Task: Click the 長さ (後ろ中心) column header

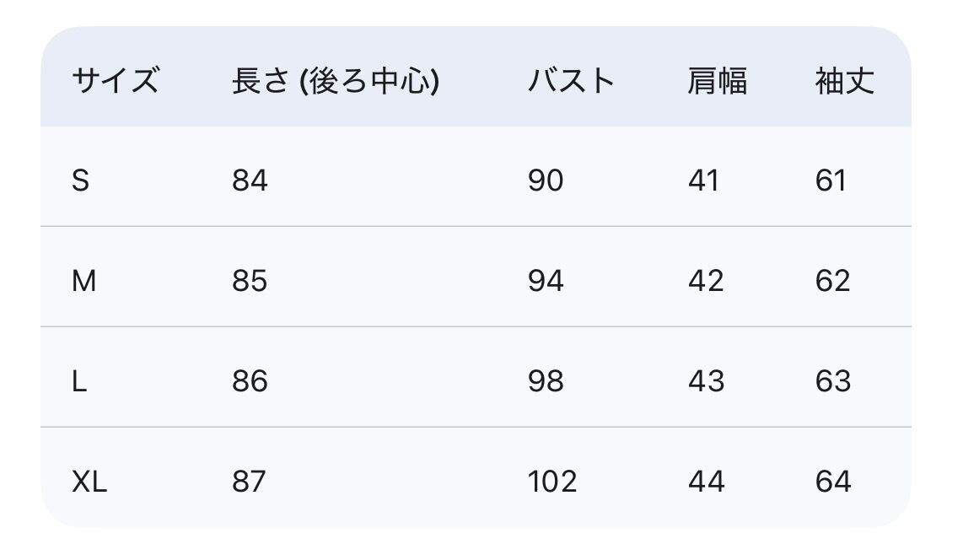Action: pos(335,81)
